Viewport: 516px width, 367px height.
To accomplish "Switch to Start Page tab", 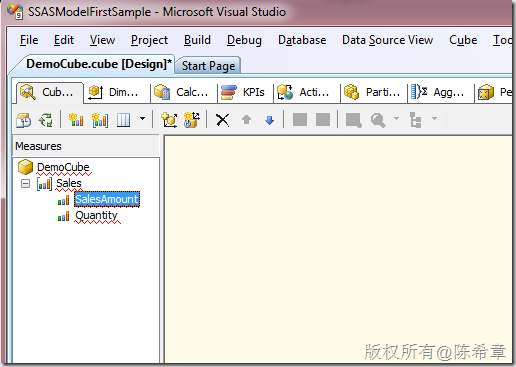I will (208, 66).
